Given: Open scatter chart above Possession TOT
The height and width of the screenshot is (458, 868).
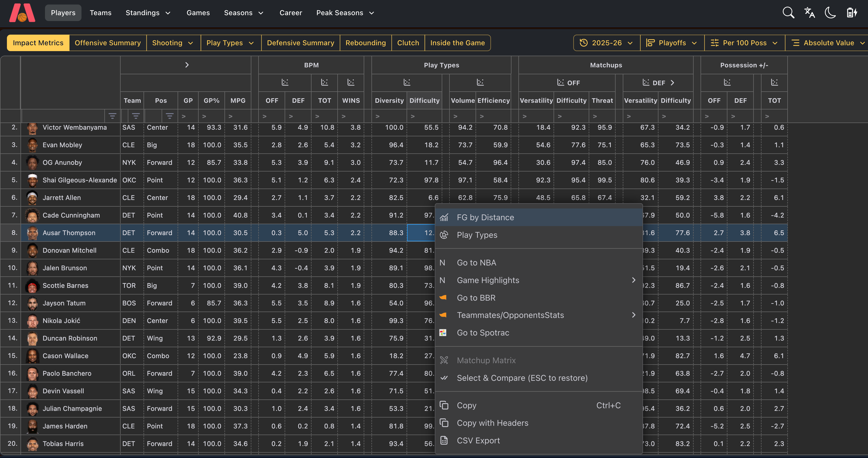Looking at the screenshot, I should pyautogui.click(x=774, y=82).
